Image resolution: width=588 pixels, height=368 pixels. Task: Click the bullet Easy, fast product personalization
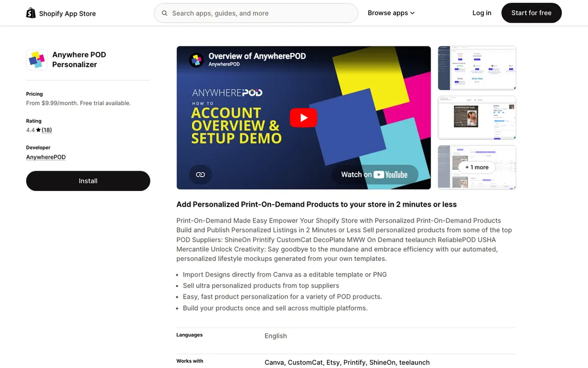pyautogui.click(x=282, y=296)
